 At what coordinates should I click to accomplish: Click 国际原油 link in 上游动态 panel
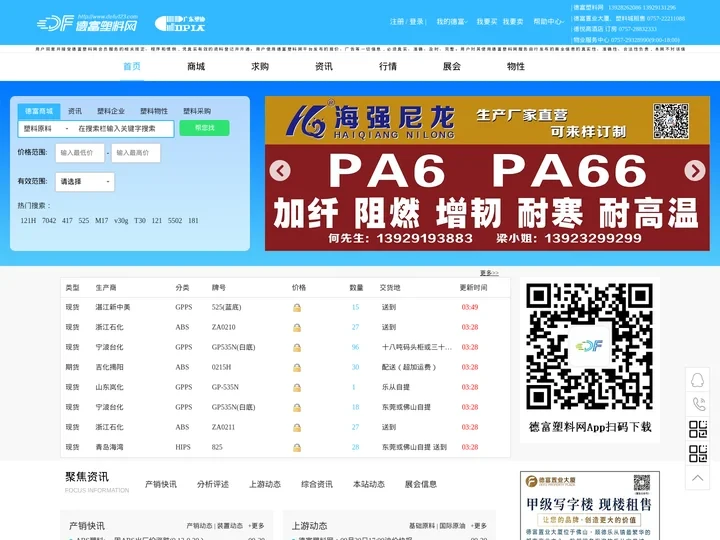click(x=452, y=526)
